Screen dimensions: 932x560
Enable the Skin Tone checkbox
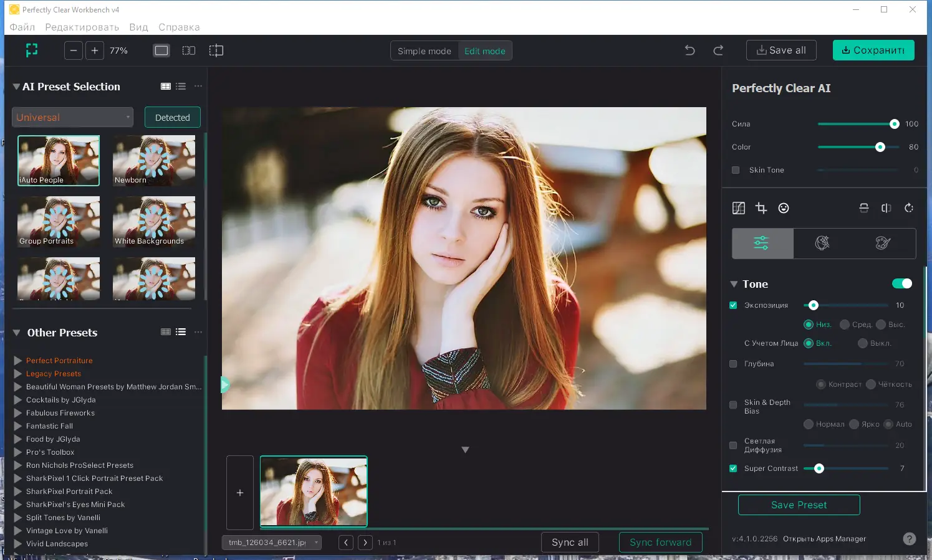tap(736, 170)
